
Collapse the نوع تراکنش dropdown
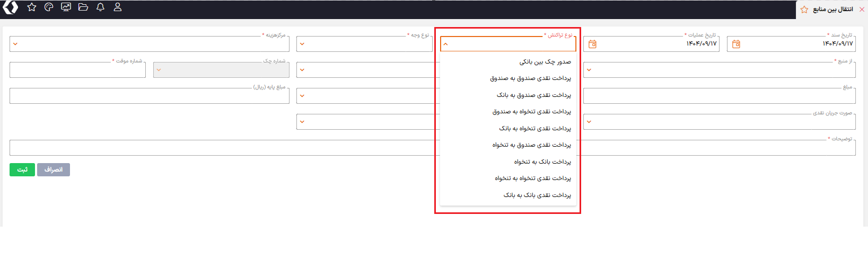pos(445,44)
